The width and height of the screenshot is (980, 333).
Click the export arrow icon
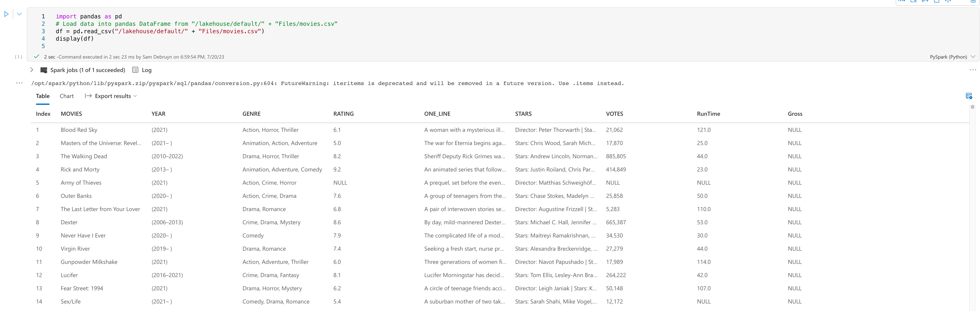[88, 96]
